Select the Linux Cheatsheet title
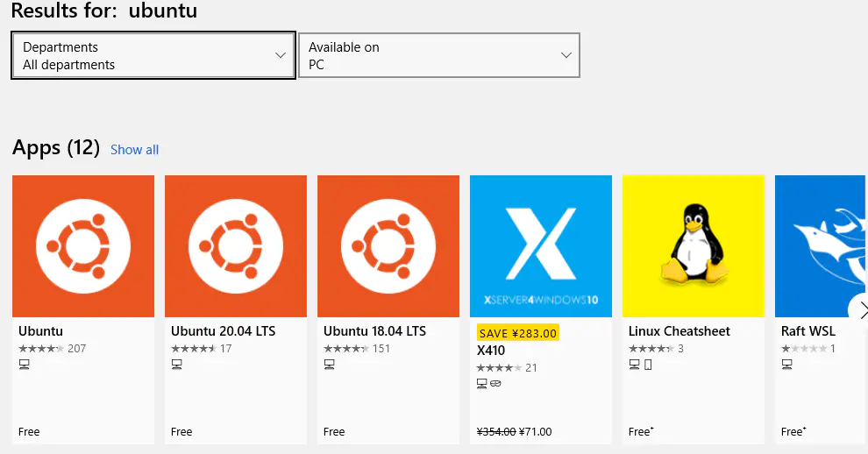This screenshot has height=454, width=868. pos(679,331)
